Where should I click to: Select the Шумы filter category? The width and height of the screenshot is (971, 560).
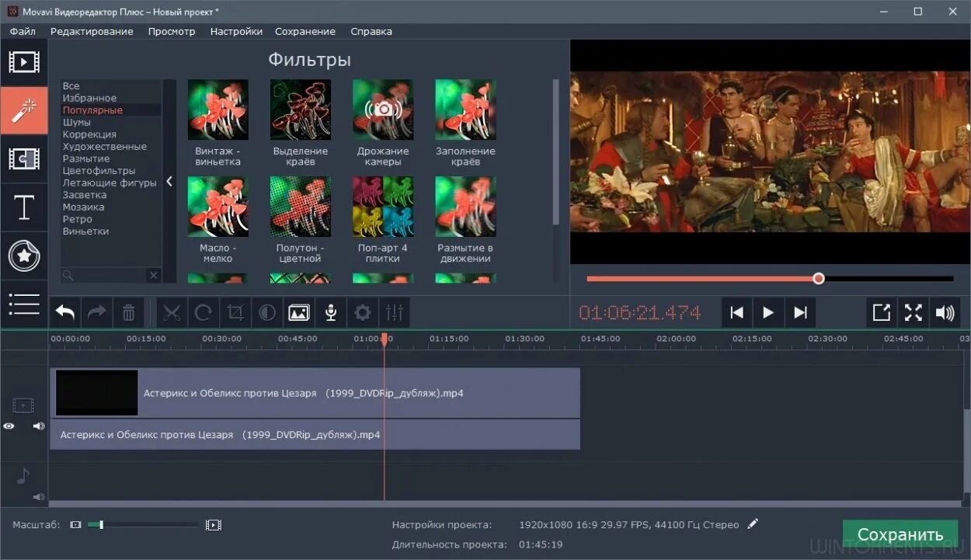(x=76, y=122)
